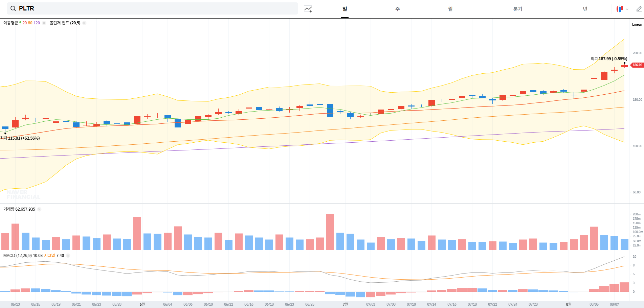Switch to the 일 (daily) tab
The width and height of the screenshot is (644, 308).
tap(345, 9)
